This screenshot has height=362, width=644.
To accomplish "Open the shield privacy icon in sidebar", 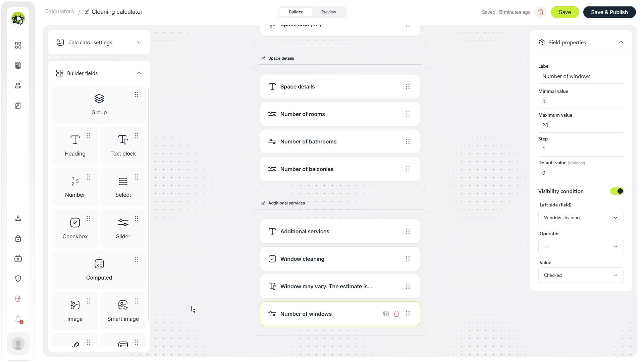I will 18,279.
